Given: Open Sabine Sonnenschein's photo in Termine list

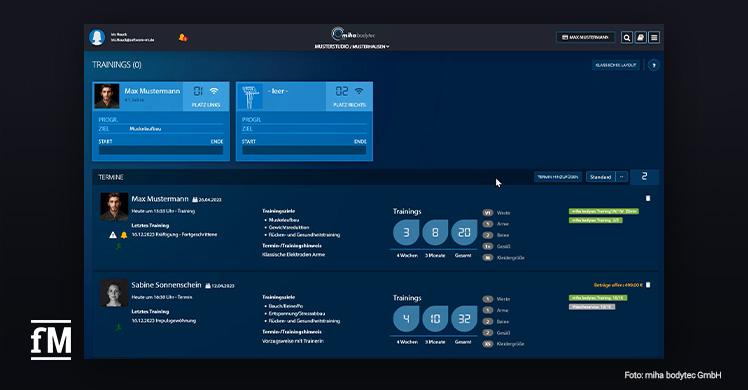Looking at the screenshot, I should [114, 293].
